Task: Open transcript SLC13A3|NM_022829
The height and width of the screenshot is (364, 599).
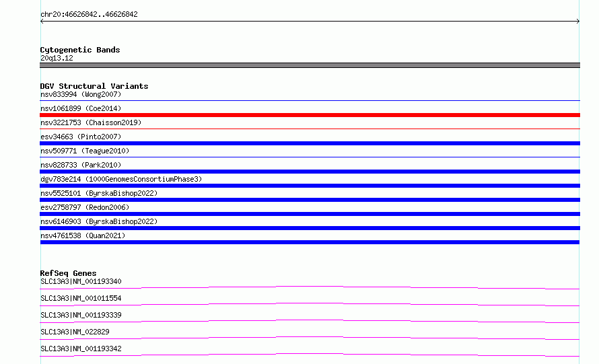Action: coord(75,332)
